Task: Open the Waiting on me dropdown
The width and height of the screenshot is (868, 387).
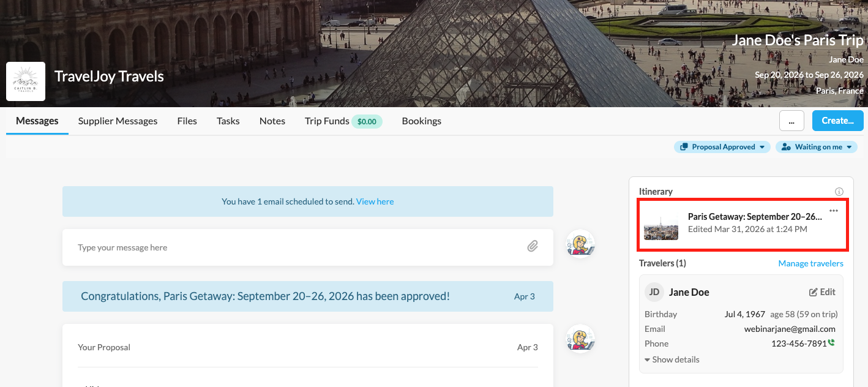Action: coord(817,147)
